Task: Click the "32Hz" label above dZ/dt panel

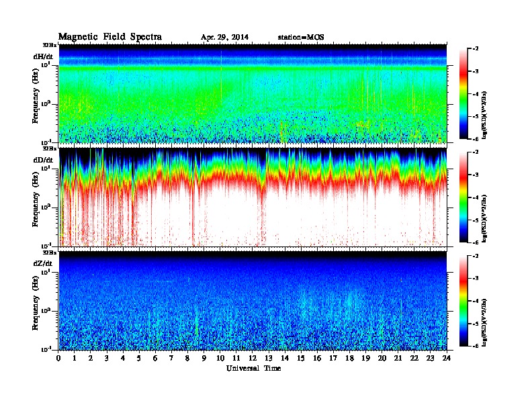Action: pyautogui.click(x=50, y=253)
